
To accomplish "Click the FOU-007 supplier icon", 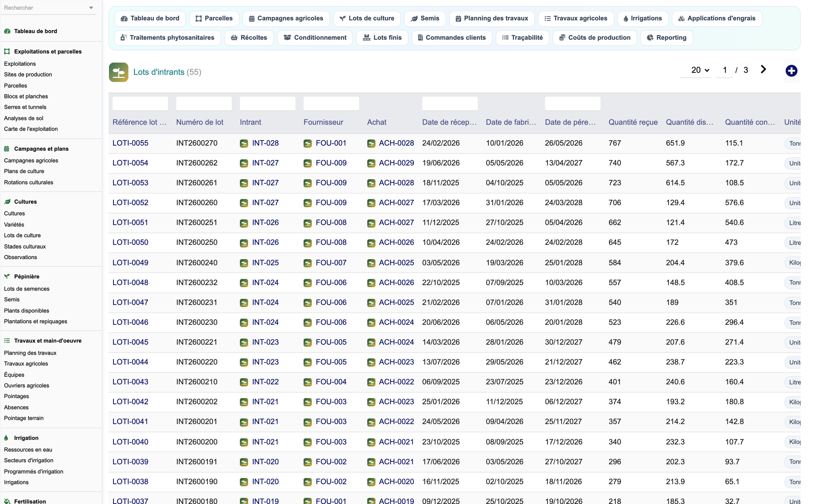I will (x=307, y=263).
